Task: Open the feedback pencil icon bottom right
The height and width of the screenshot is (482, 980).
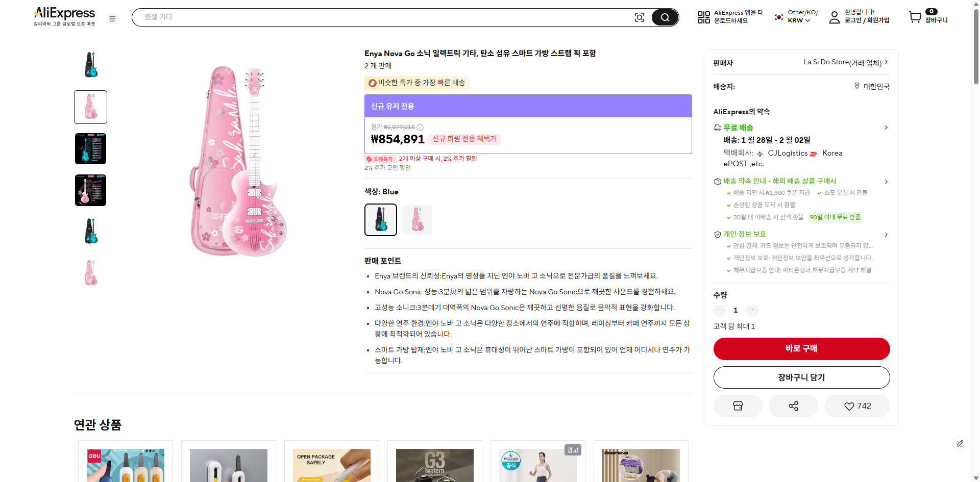Action: 961,443
